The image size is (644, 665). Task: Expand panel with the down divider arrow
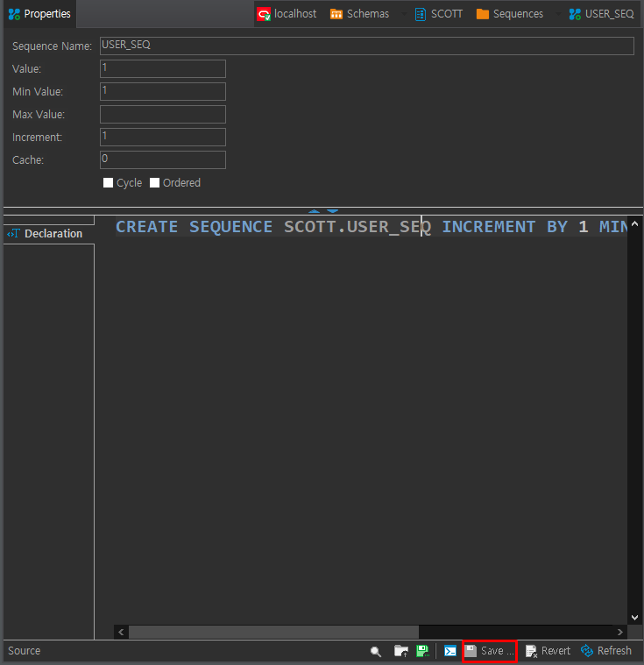(332, 211)
